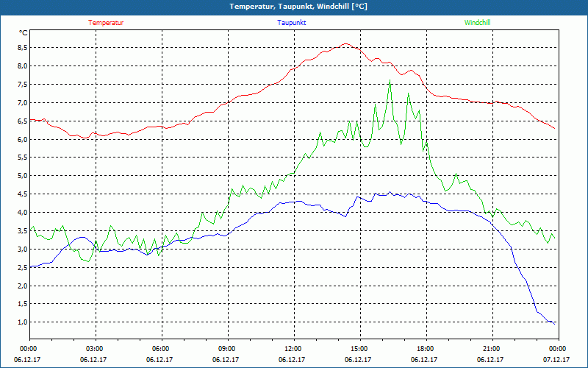The image size is (588, 368).
Task: Click the 5,5 y-axis value
Action: pyautogui.click(x=23, y=158)
